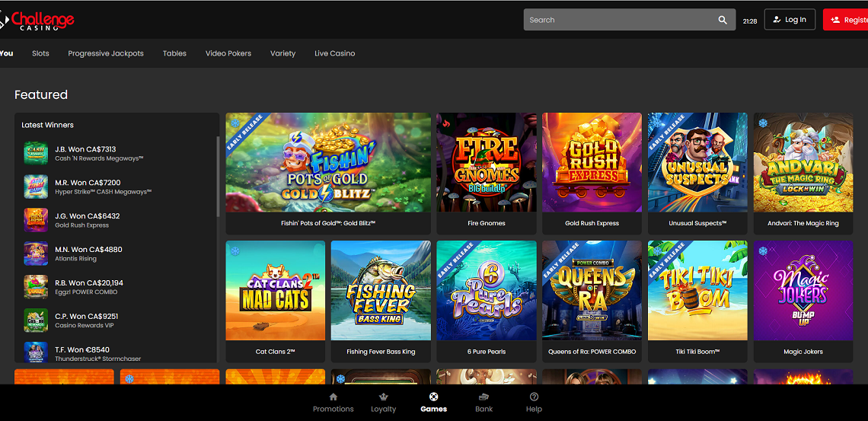Open Fishing Fever Bass King game
The width and height of the screenshot is (868, 421).
(381, 301)
